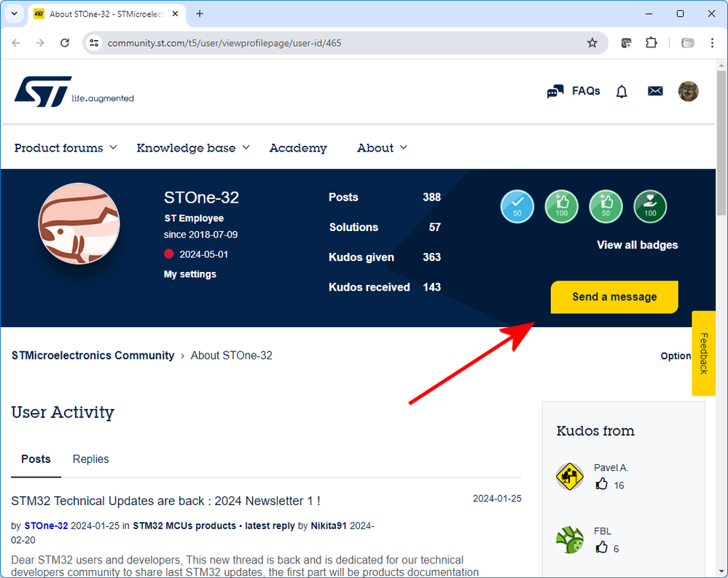Open the Academy menu item

(x=298, y=148)
